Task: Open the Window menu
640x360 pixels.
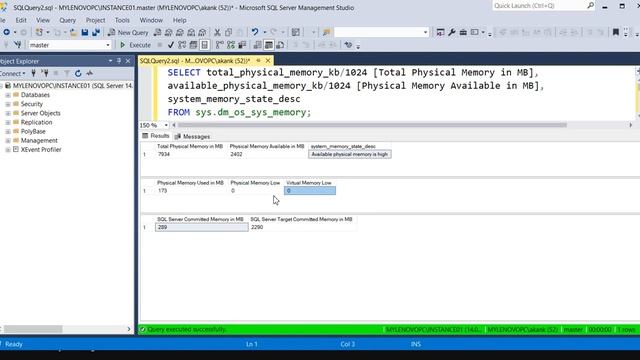Action: 151,20
